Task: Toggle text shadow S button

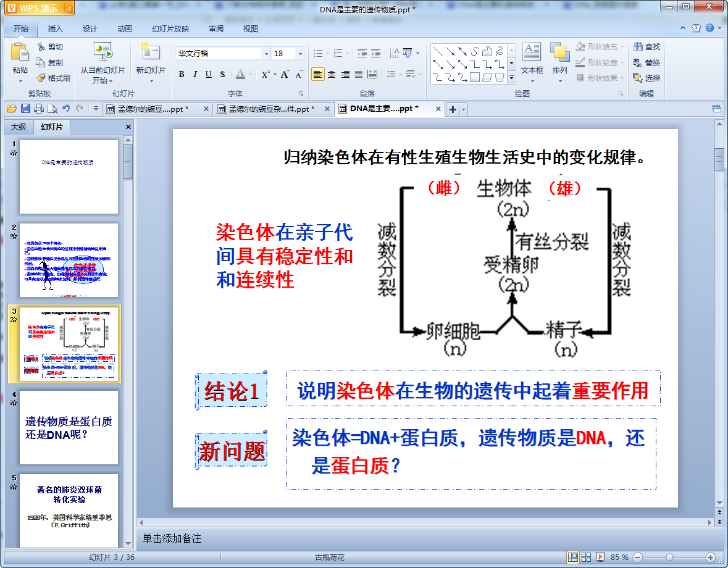Action: 222,74
